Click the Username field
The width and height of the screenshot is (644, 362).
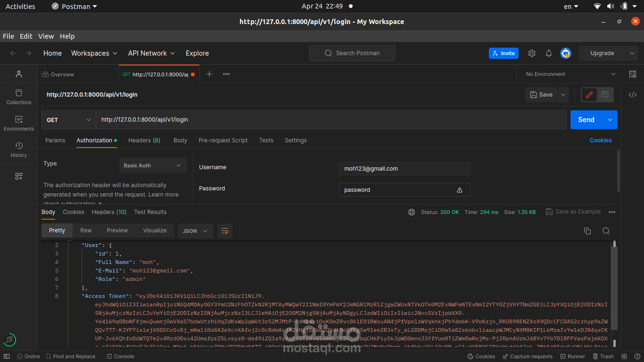pos(405,169)
